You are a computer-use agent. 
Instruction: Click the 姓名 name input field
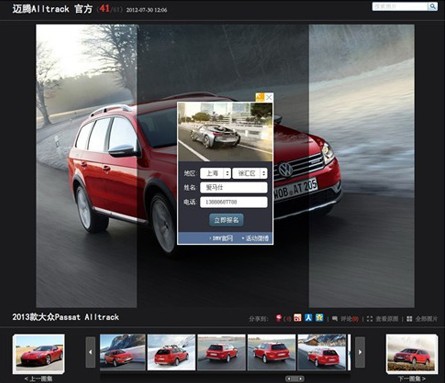click(234, 187)
